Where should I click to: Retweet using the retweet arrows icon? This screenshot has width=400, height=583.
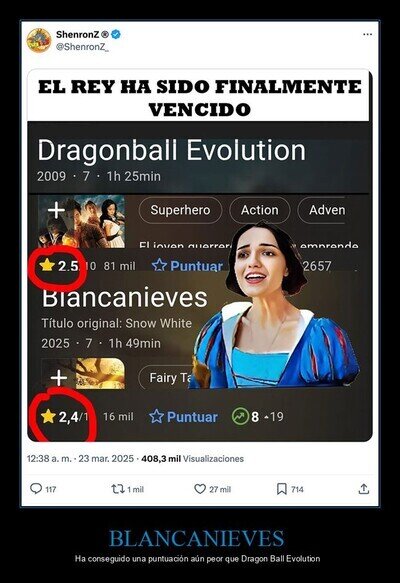tap(118, 489)
